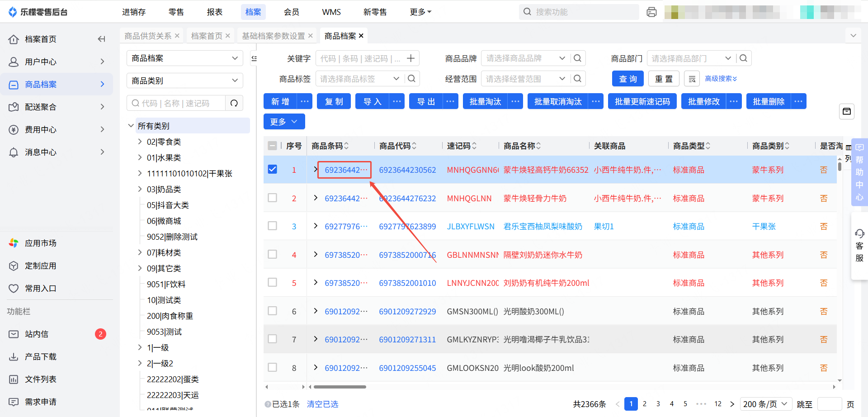The height and width of the screenshot is (417, 868).
Task: Check the row 8 checkbox
Action: (x=273, y=367)
